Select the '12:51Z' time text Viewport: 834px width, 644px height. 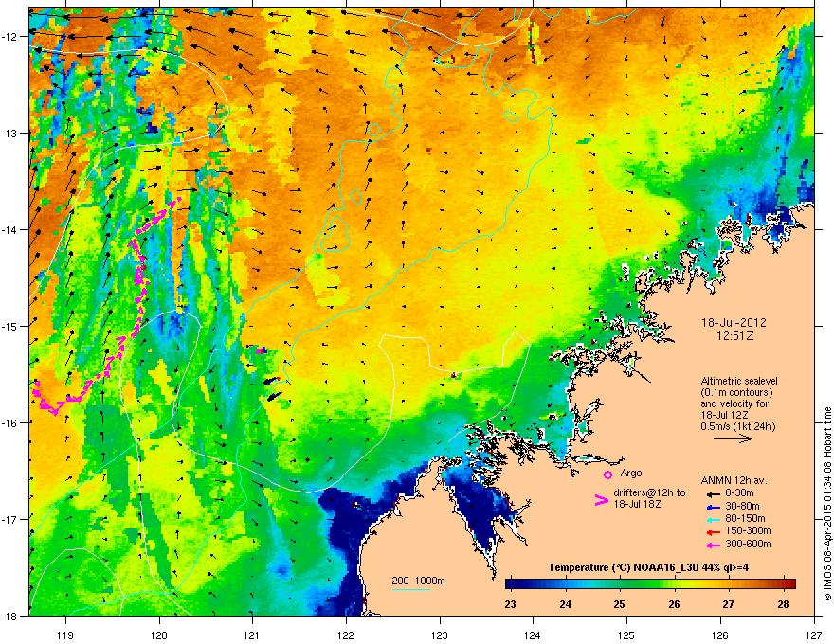tap(734, 336)
